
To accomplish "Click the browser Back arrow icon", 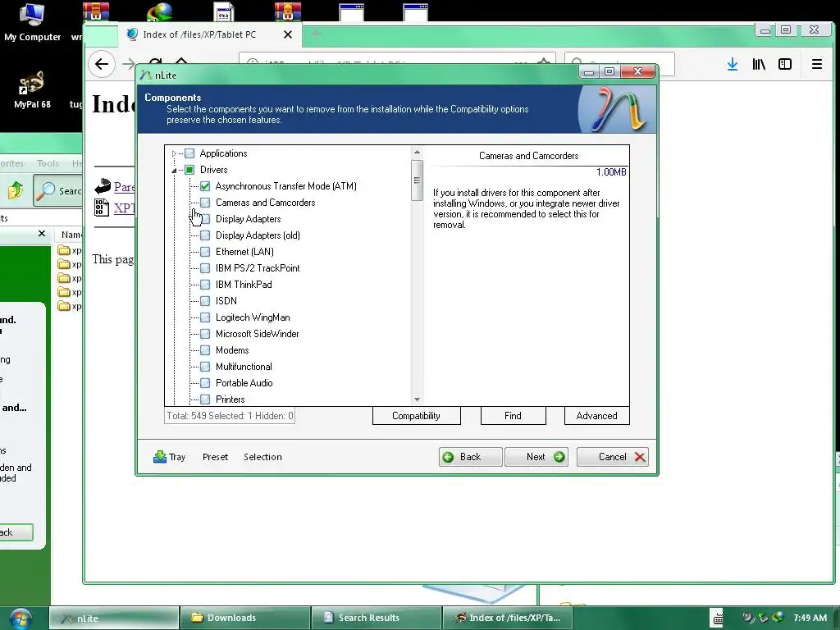I will click(x=101, y=64).
